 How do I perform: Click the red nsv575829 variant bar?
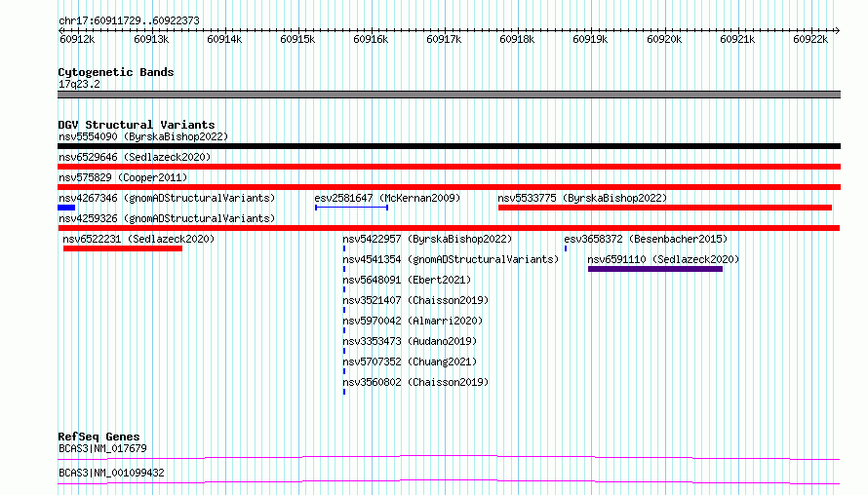tap(449, 187)
